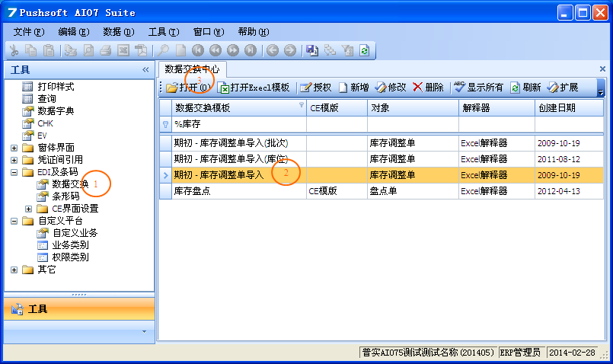The width and height of the screenshot is (613, 364).
Task: Click the 修改 edit button
Action: tap(391, 88)
